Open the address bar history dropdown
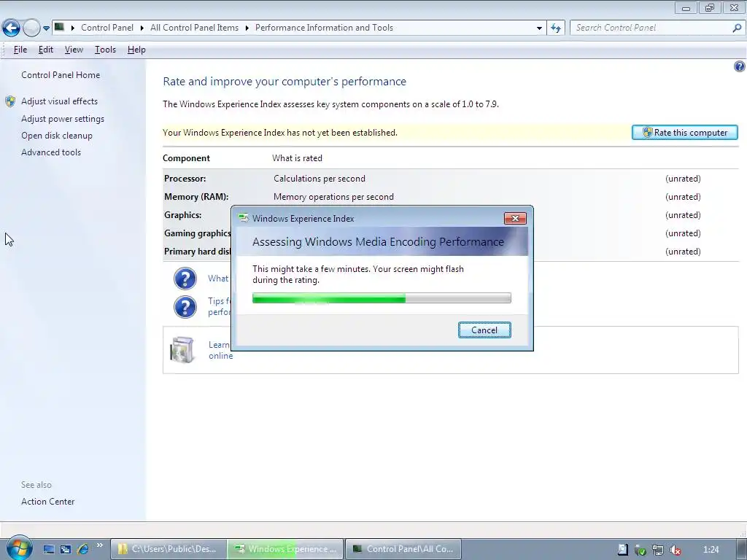This screenshot has width=747, height=560. 539,28
